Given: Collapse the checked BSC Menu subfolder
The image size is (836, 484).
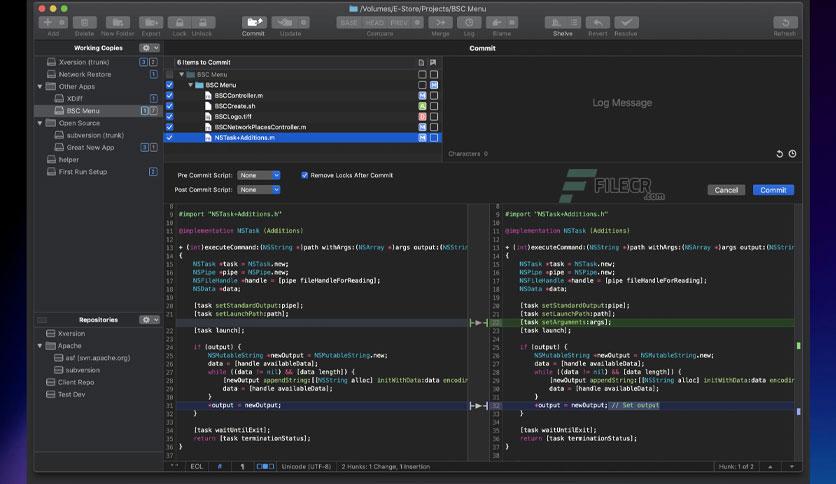Looking at the screenshot, I should point(190,85).
